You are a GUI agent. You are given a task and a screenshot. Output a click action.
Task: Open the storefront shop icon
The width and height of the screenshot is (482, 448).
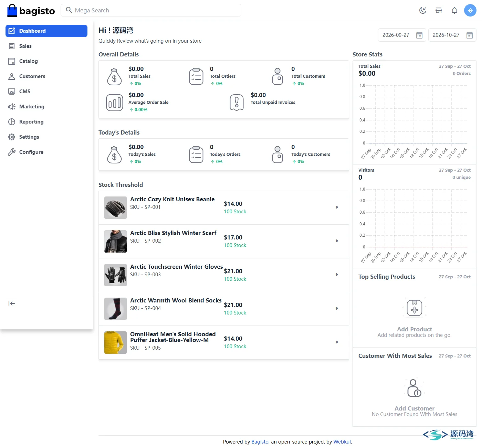pos(439,10)
